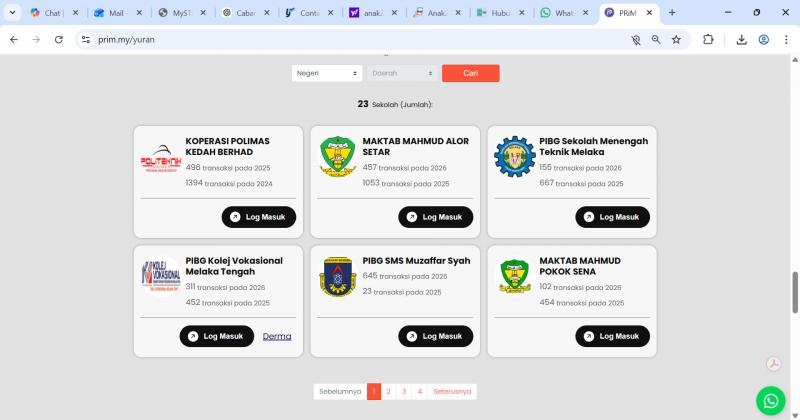Click the browser Downloads icon
Image resolution: width=800 pixels, height=420 pixels.
[x=741, y=40]
